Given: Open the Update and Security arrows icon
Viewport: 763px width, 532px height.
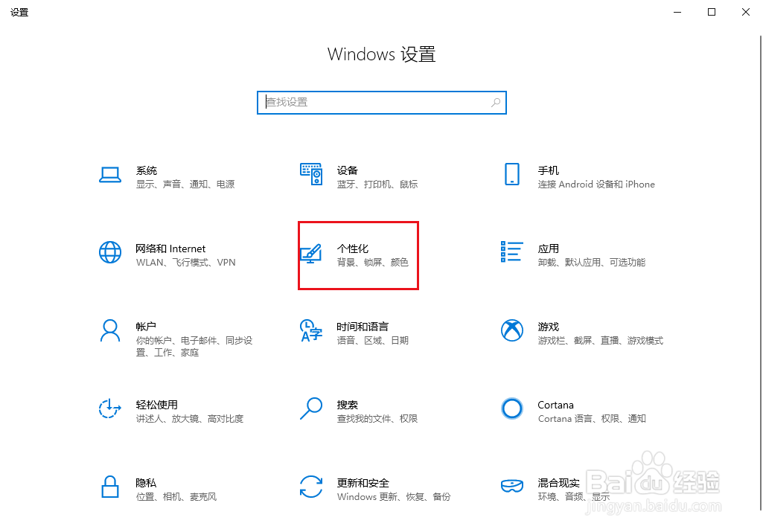Looking at the screenshot, I should coord(311,487).
